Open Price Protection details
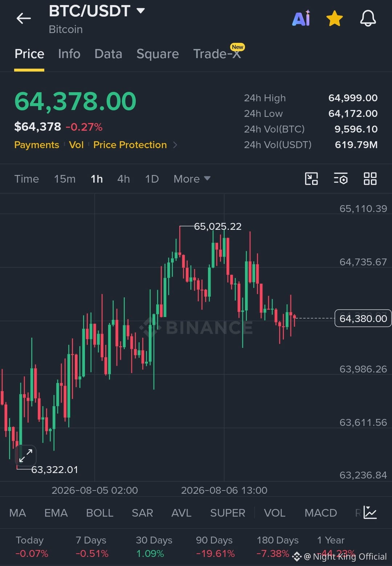392x566 pixels. click(x=130, y=145)
